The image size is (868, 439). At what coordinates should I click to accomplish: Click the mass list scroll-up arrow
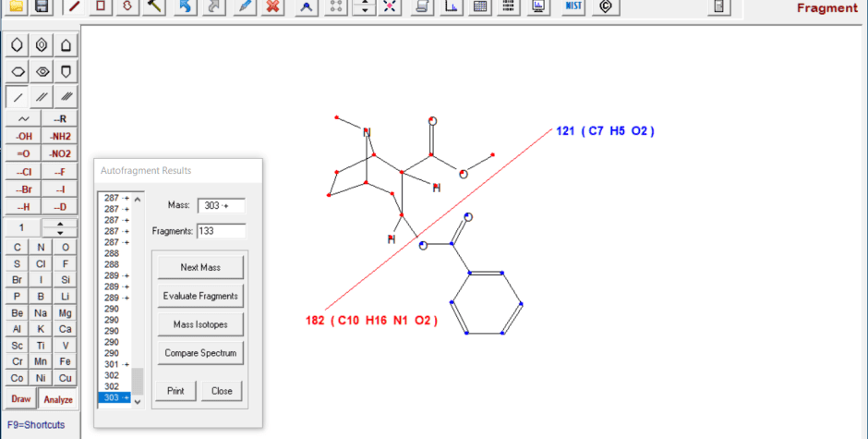138,199
